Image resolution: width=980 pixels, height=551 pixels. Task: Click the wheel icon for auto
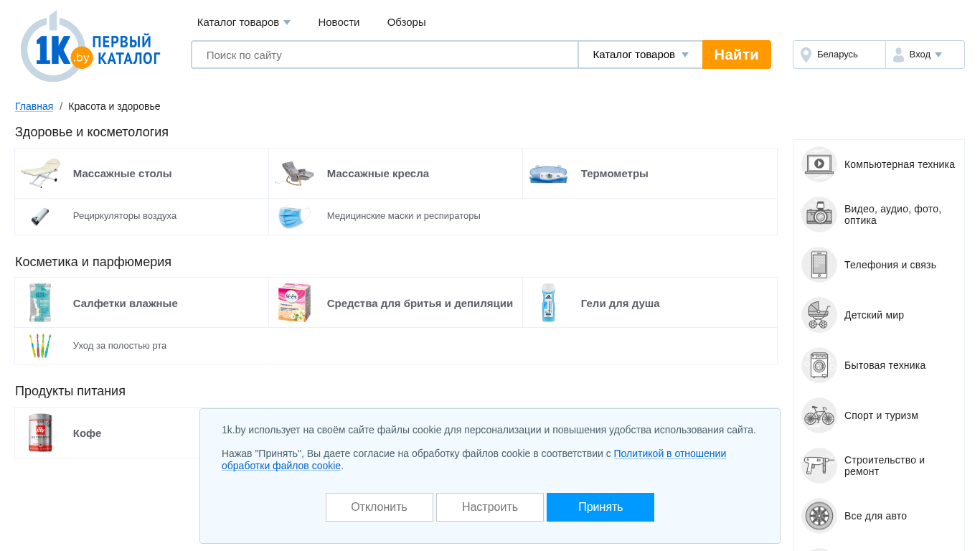coord(819,516)
